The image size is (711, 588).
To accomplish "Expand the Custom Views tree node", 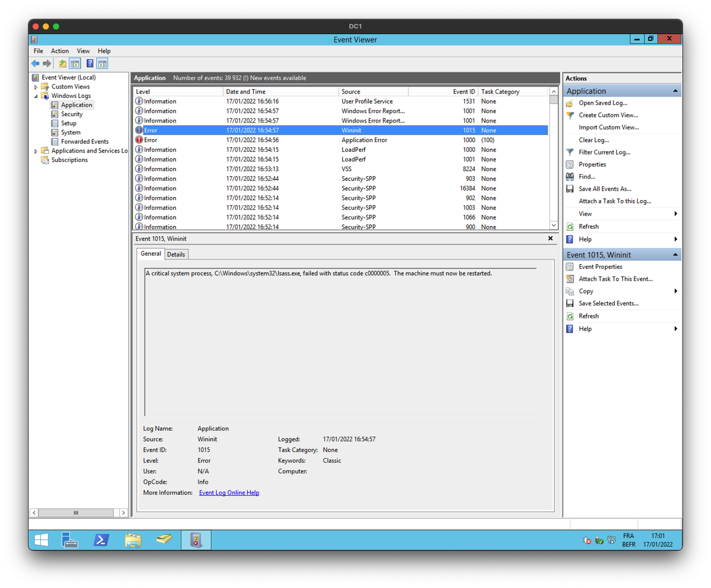I will [36, 87].
